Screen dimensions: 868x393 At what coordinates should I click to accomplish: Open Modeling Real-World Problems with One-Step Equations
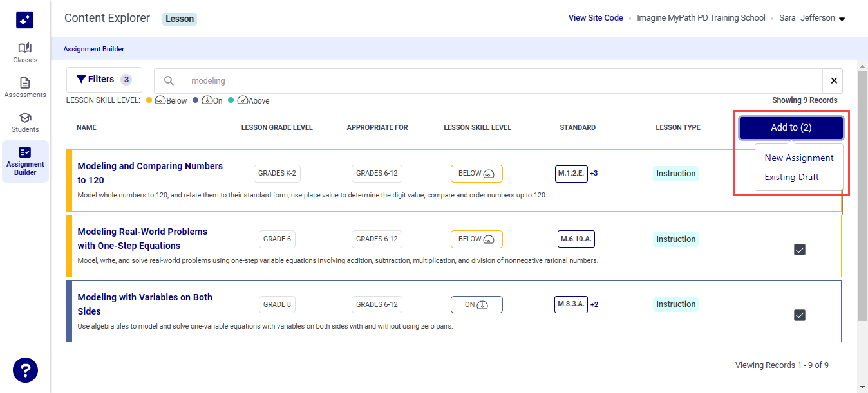coord(142,239)
